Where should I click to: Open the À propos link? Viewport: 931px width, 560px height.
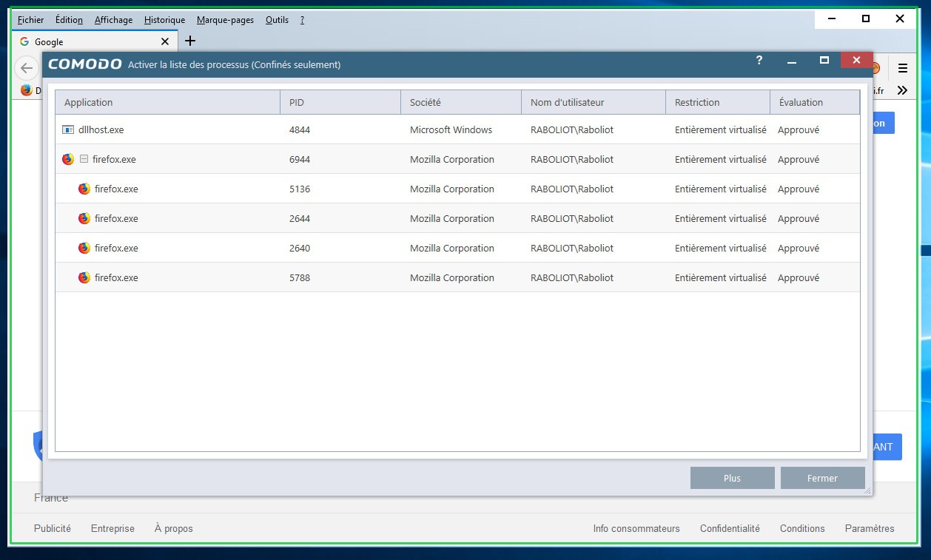click(x=173, y=528)
